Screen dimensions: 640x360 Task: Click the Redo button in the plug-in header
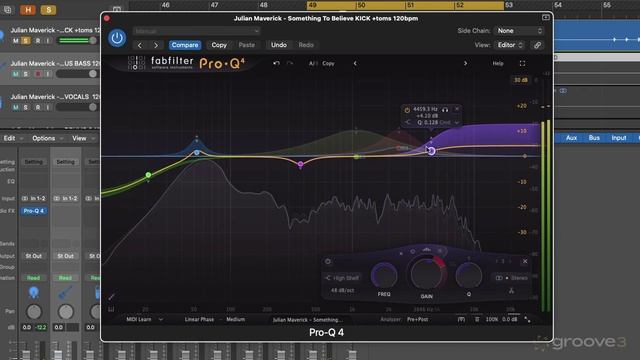coord(306,45)
